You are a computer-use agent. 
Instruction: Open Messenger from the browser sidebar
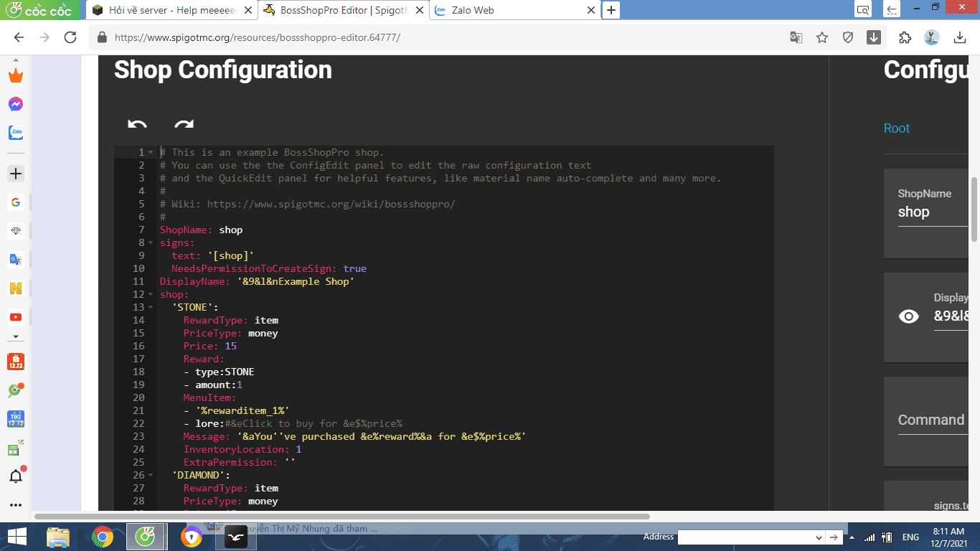(x=16, y=104)
